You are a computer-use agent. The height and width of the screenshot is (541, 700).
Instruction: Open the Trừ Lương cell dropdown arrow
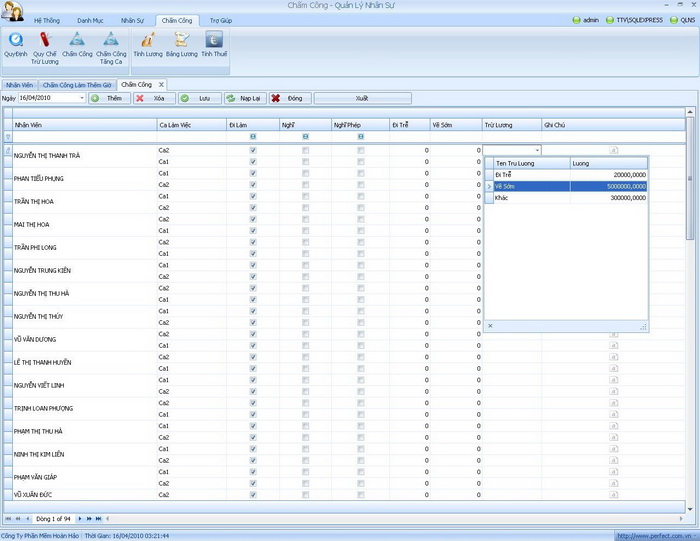tap(537, 150)
